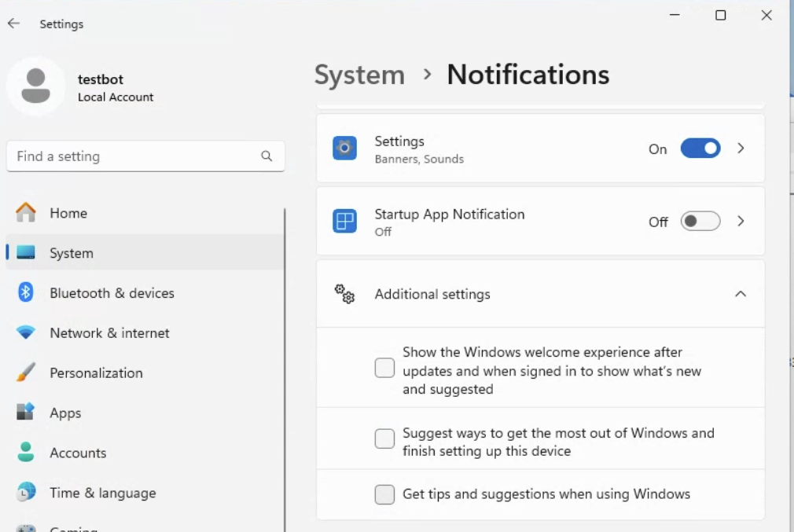Select the Bluetooth & devices icon in sidebar
Image resolution: width=794 pixels, height=532 pixels.
(26, 292)
